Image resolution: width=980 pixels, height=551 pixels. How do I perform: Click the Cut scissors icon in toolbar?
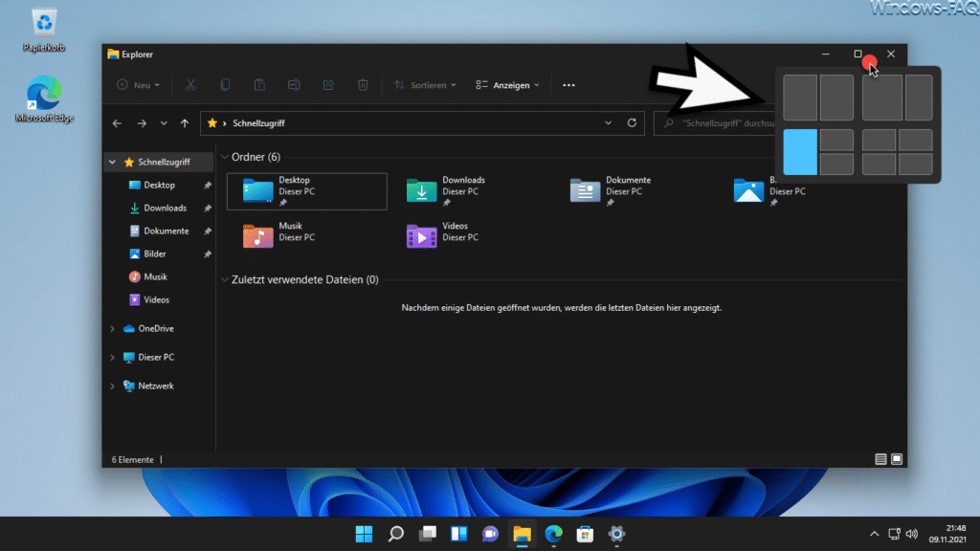190,85
